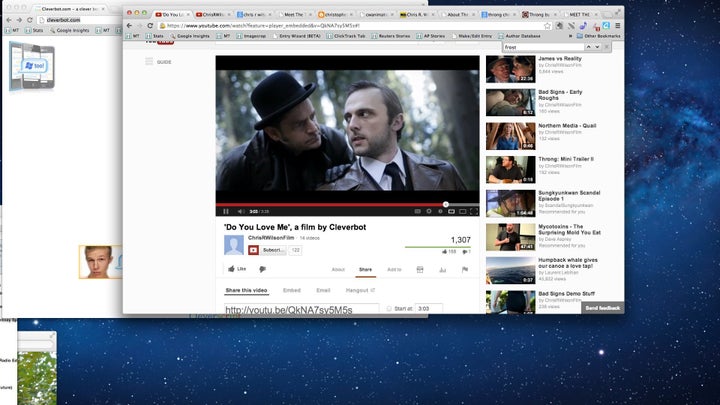Click the Send feedback button
Viewport: 720px width, 405px height.
coord(602,308)
